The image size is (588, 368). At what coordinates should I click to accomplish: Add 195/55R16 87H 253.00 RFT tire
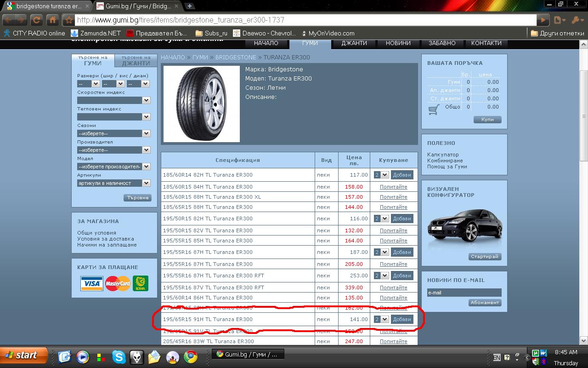pos(402,276)
